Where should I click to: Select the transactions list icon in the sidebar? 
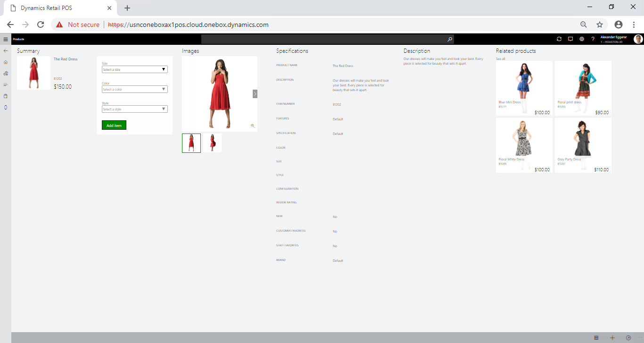click(5, 84)
